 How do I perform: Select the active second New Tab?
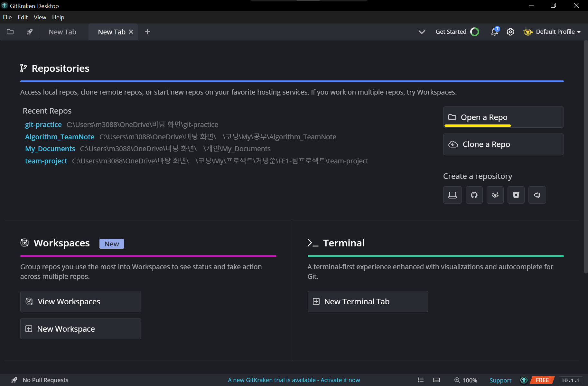111,32
